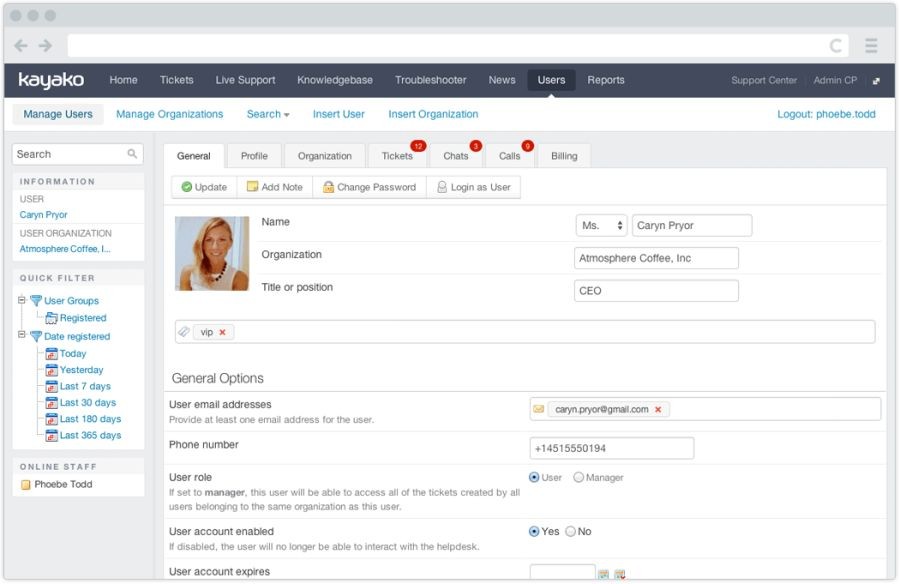Screen dimensions: 900x584
Task: Select the Manager user role
Action: tap(579, 478)
